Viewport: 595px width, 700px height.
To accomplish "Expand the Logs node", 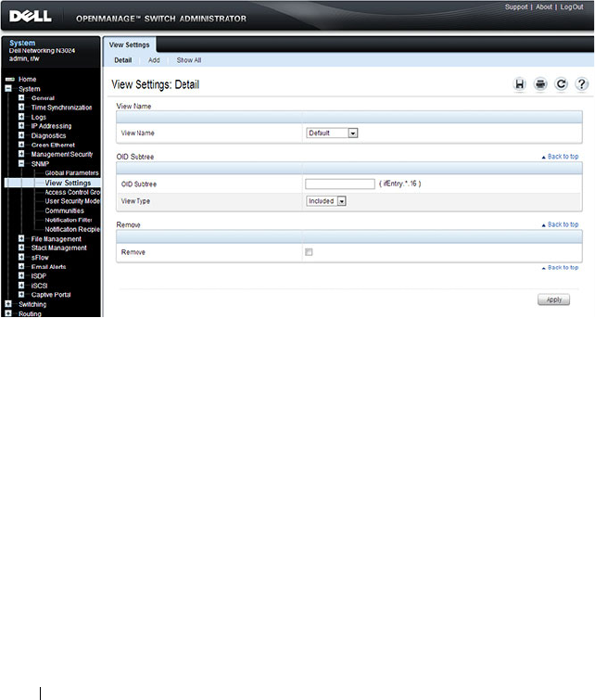I will [x=21, y=117].
